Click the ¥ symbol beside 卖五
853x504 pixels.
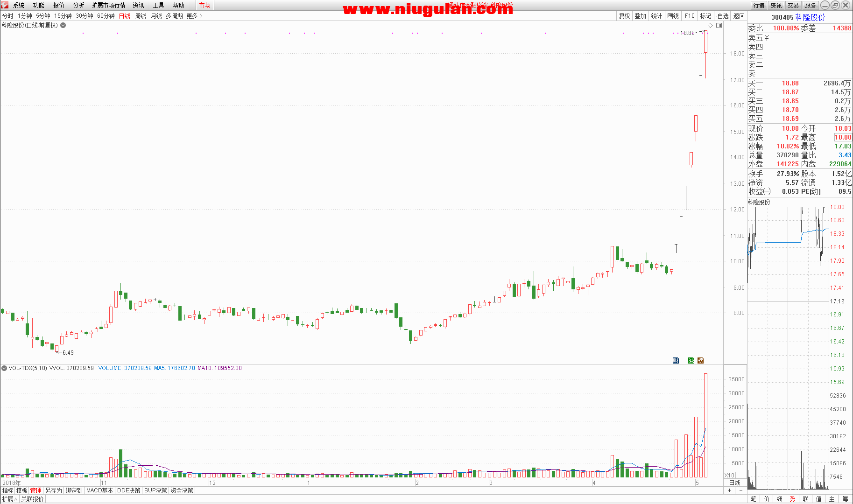[x=767, y=38]
